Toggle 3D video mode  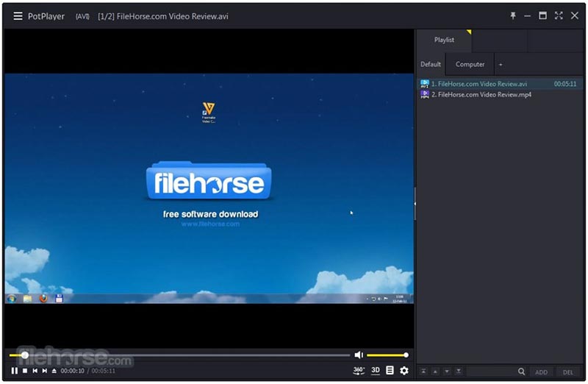click(376, 371)
